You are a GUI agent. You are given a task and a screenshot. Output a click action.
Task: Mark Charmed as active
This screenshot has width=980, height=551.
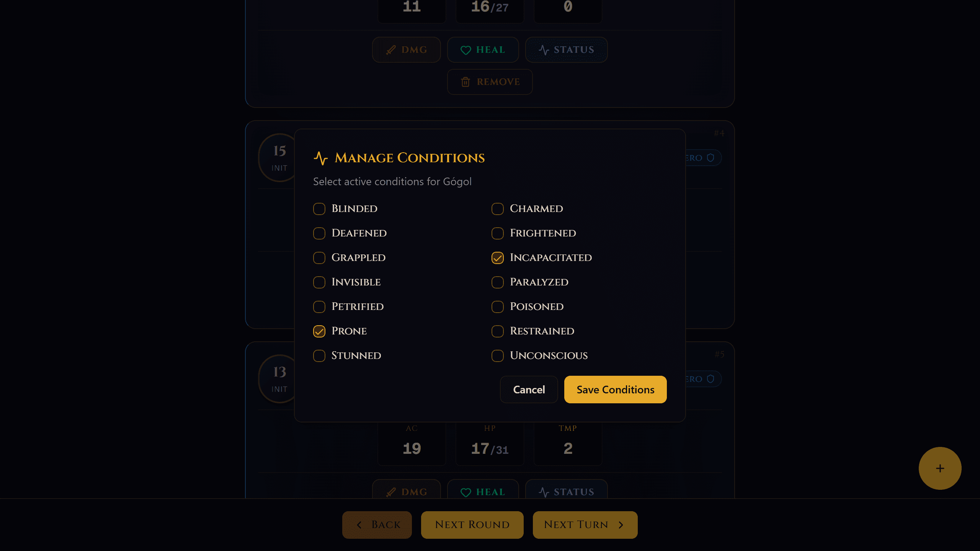(x=498, y=209)
